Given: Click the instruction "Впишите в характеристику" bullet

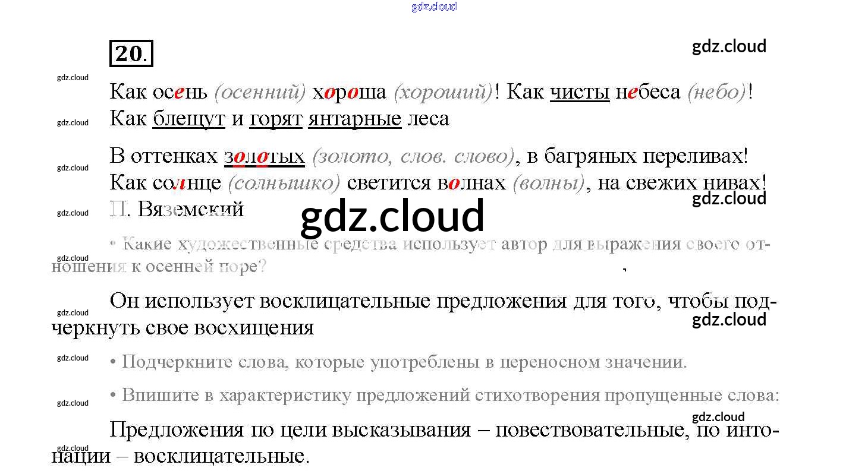Looking at the screenshot, I should pos(450,395).
